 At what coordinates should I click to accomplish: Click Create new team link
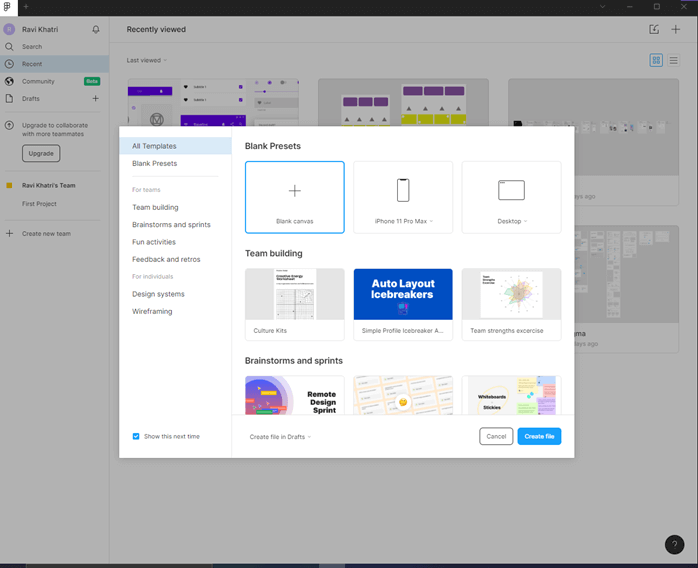point(46,234)
